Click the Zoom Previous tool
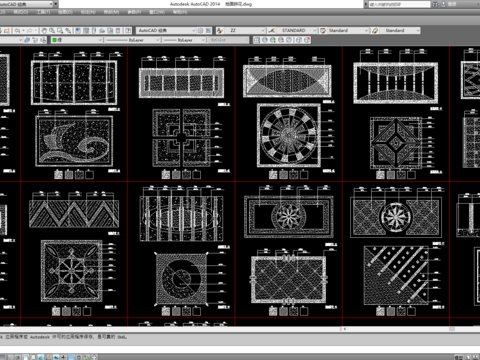Viewport: 480px width, 360px height. coord(68,31)
